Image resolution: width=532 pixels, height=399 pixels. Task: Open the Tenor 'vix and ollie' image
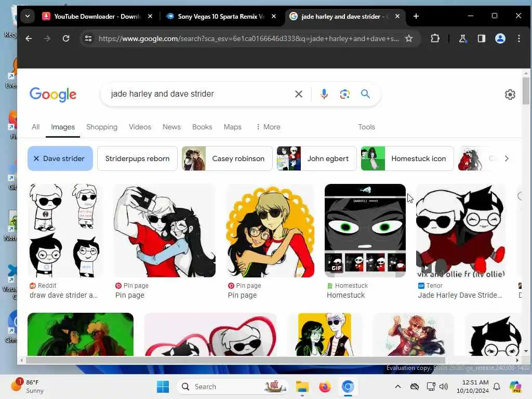(x=461, y=231)
